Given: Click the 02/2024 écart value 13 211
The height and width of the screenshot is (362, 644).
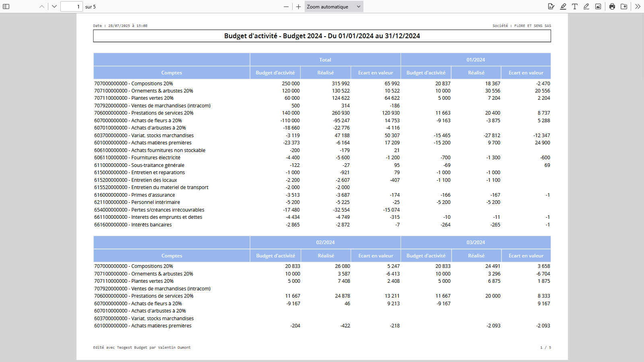Looking at the screenshot, I should 392,296.
